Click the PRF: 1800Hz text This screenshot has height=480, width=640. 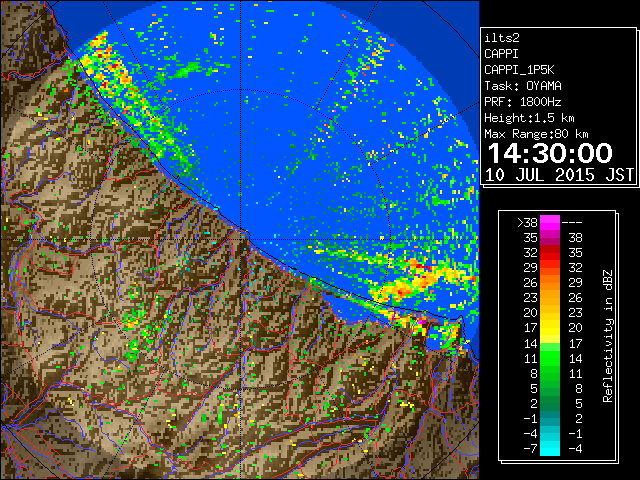[x=523, y=102]
